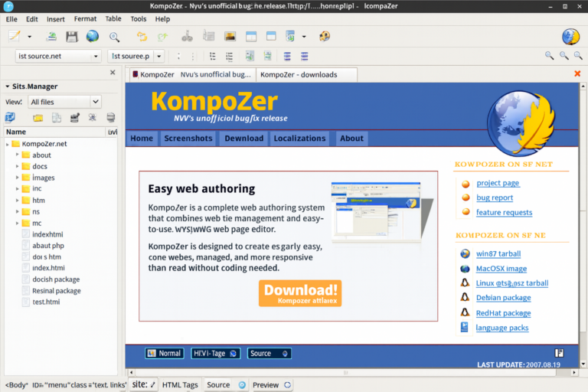This screenshot has width=588, height=392.
Task: Click the Table toolbar icon
Action: point(251,37)
